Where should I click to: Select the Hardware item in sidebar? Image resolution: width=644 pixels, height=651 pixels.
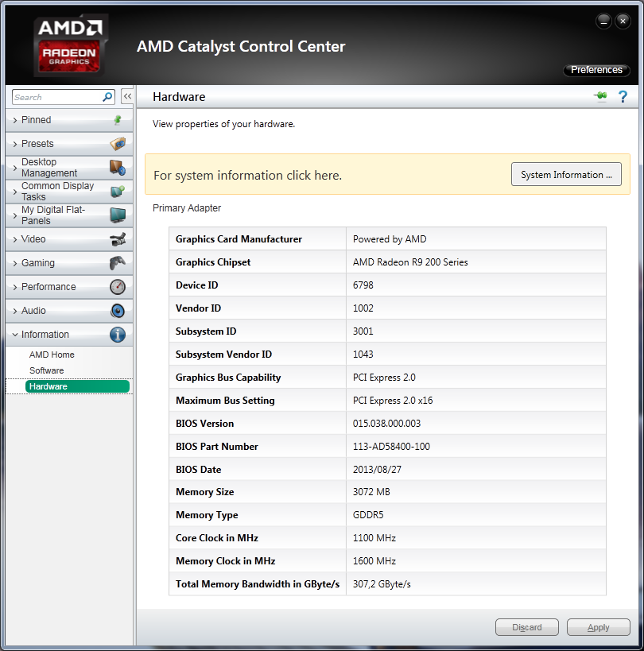(77, 386)
